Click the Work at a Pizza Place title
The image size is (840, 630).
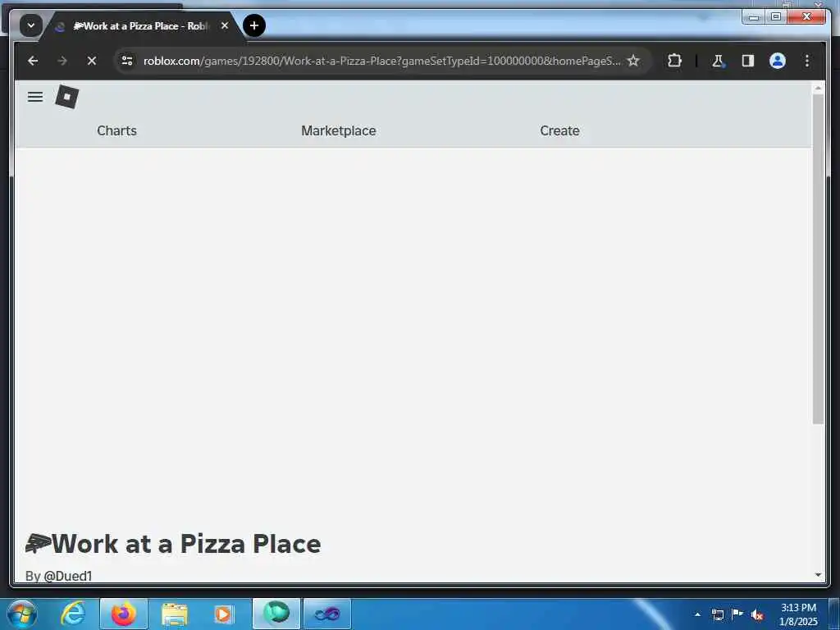click(173, 544)
